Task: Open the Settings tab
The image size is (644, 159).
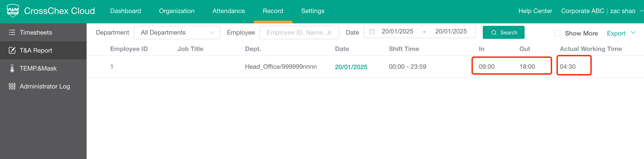Action: tap(313, 11)
